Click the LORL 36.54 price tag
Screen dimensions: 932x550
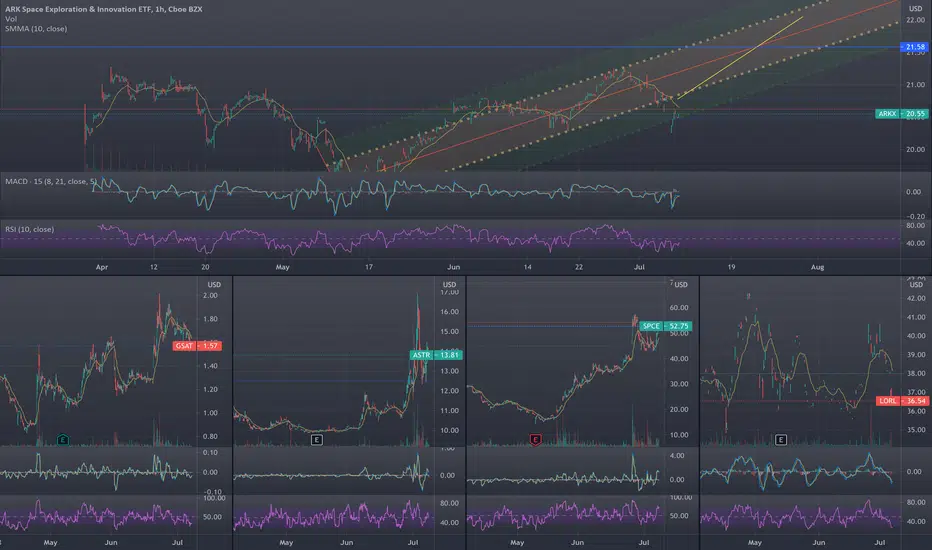(903, 401)
